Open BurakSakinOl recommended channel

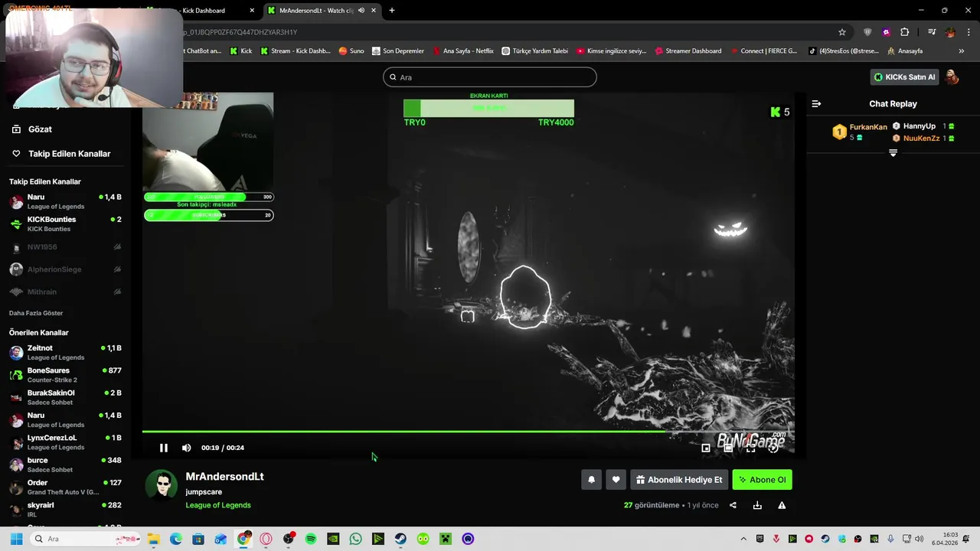click(x=65, y=397)
